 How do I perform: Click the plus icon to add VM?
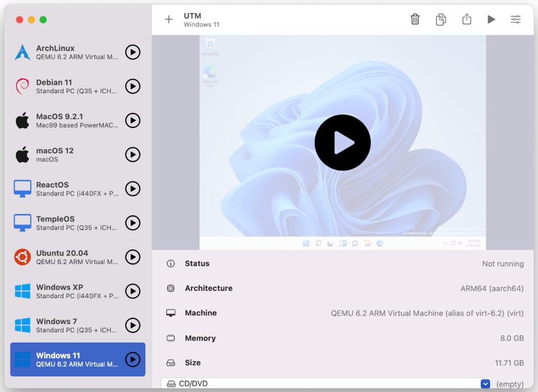tap(168, 20)
